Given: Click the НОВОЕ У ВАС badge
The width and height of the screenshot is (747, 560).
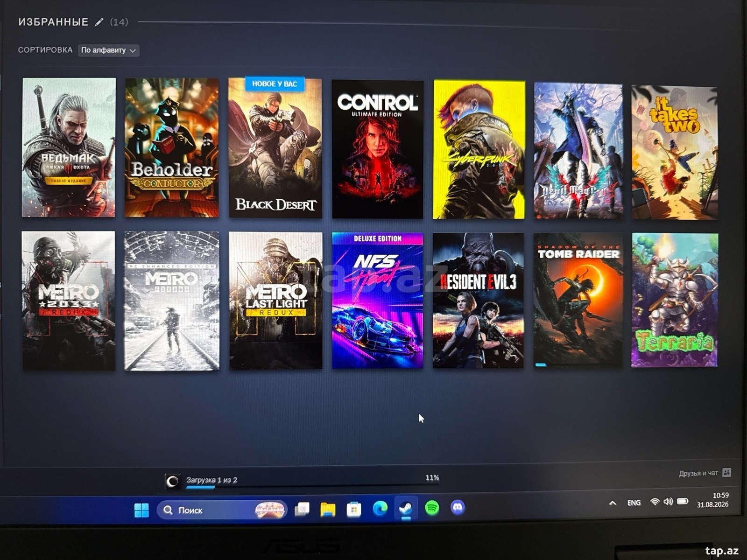Looking at the screenshot, I should coord(275,84).
